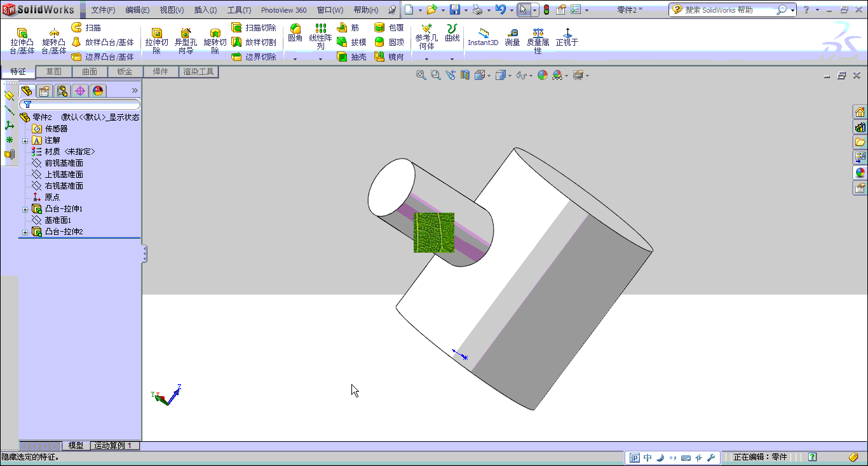
Task: Select the 抽壳 shell tool
Action: click(x=351, y=57)
